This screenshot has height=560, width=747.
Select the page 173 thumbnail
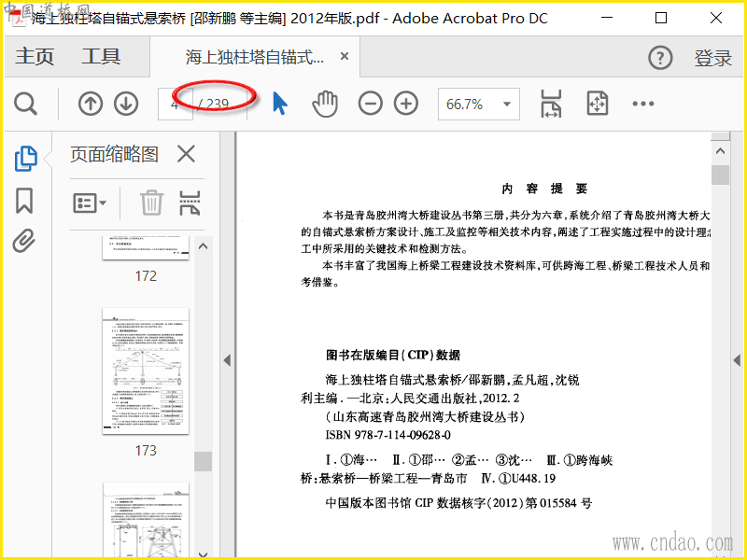pyautogui.click(x=146, y=371)
